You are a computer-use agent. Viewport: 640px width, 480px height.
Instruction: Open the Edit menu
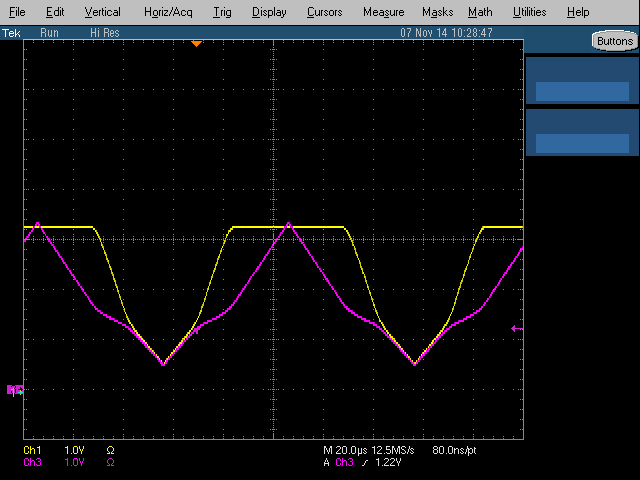pos(55,12)
